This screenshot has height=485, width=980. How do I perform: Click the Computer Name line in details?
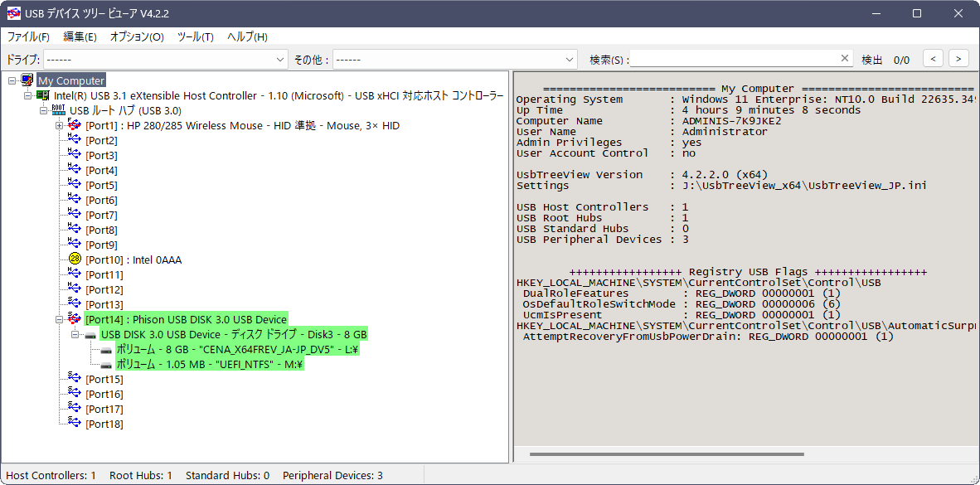(648, 121)
